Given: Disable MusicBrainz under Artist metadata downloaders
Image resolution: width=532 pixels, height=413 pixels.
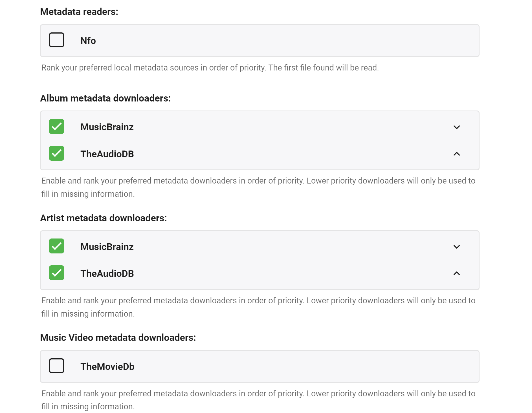Looking at the screenshot, I should 56,246.
